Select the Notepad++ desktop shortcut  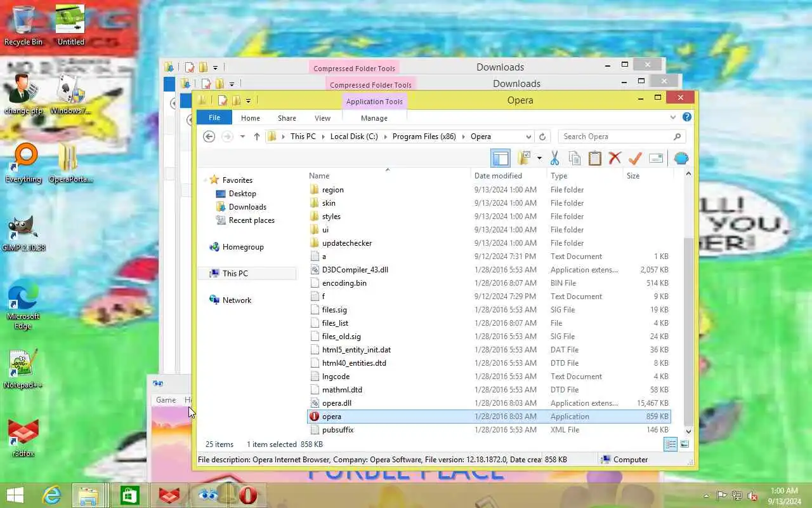tap(23, 370)
